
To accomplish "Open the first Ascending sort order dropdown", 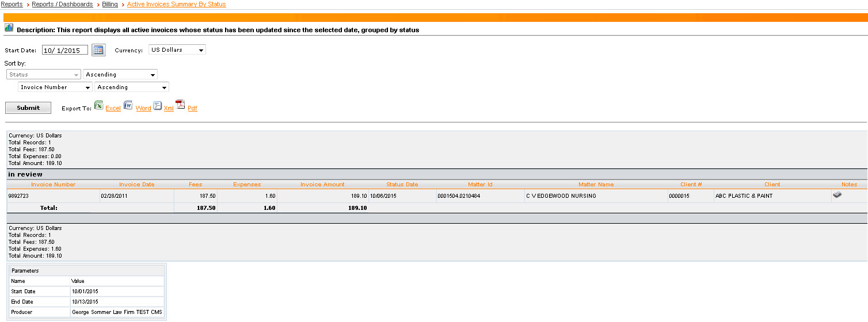I will (120, 75).
